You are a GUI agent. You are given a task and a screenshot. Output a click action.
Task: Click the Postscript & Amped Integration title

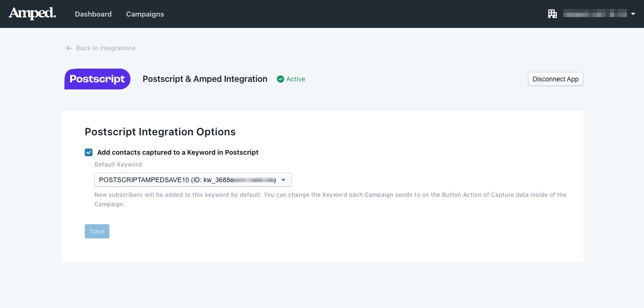[x=205, y=79]
